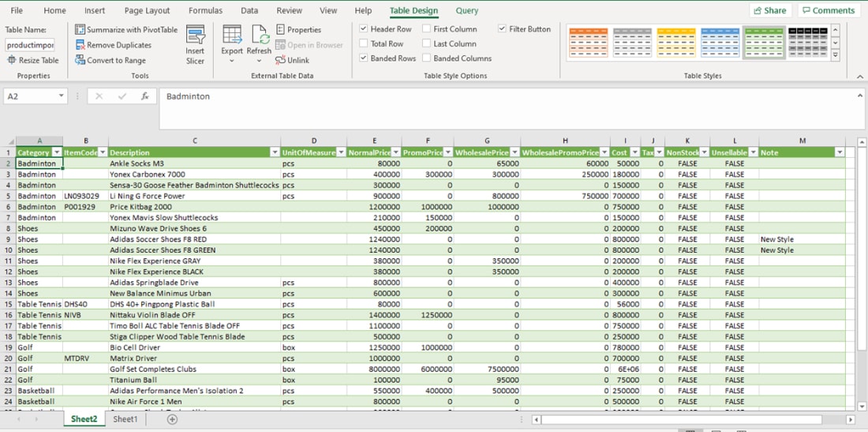
Task: Click the Export table icon
Action: 232,34
